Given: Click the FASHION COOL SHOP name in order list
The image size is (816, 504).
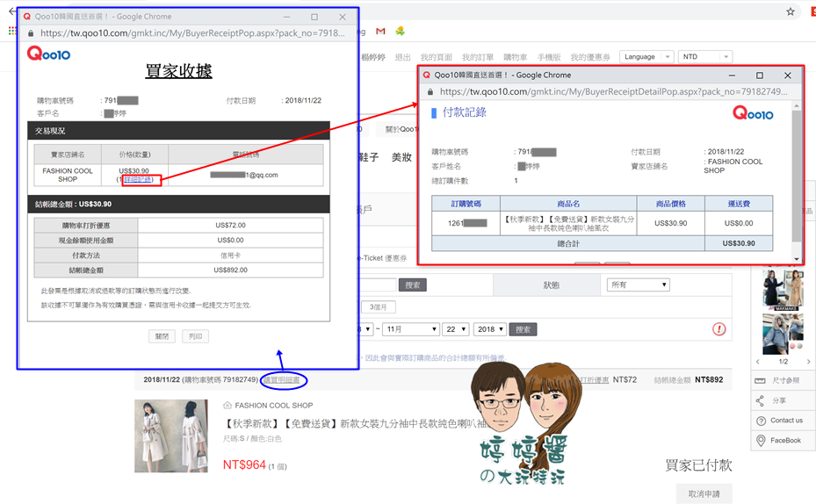Looking at the screenshot, I should 274,405.
